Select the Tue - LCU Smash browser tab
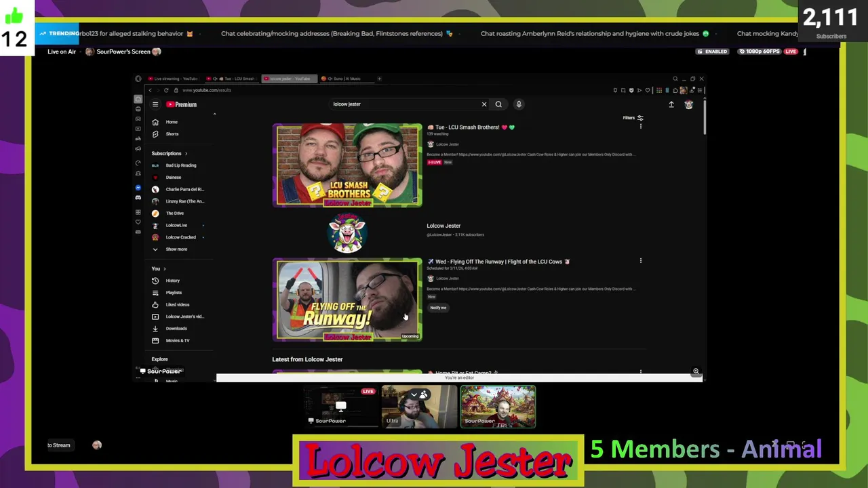 [x=232, y=79]
